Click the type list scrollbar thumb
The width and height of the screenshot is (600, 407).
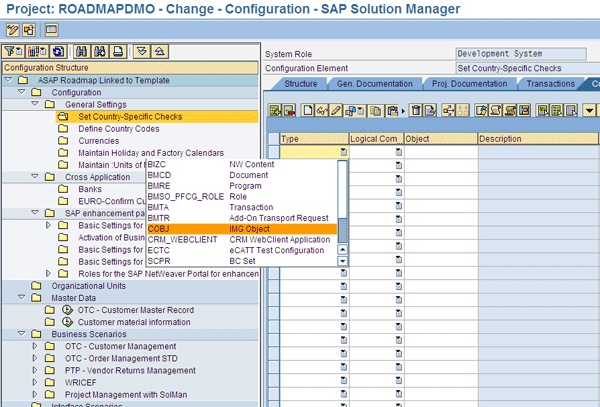coord(342,230)
